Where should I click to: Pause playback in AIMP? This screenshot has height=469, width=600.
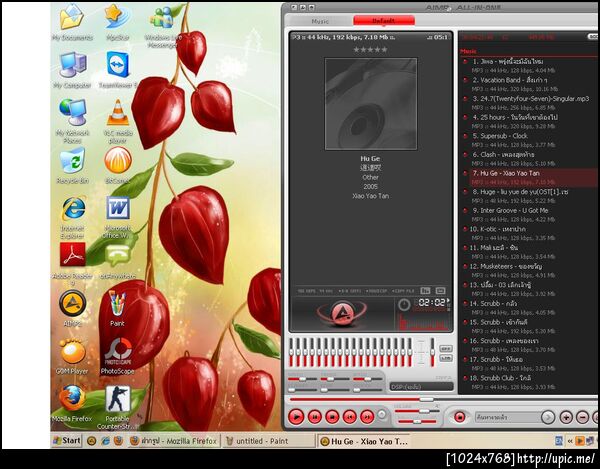click(x=315, y=417)
